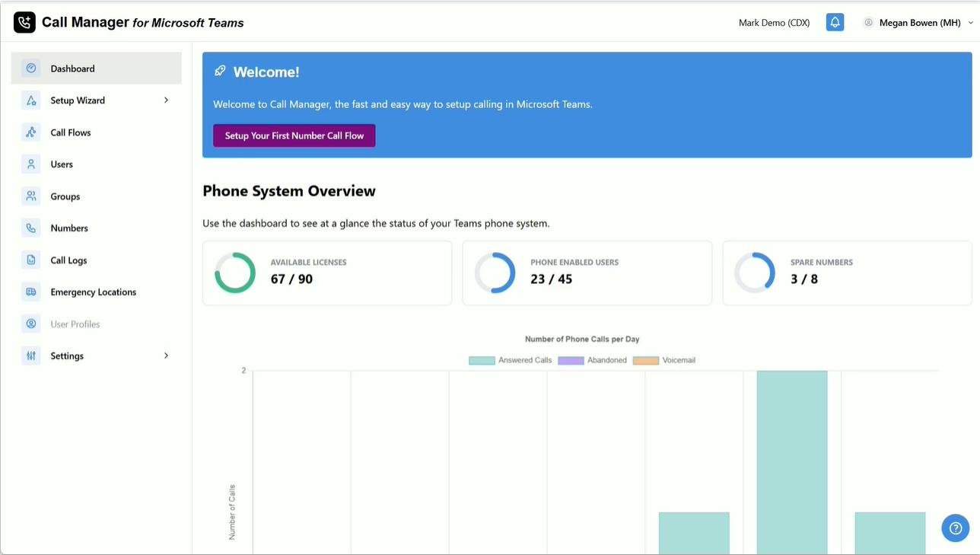Image resolution: width=980 pixels, height=555 pixels.
Task: Open the Setup Wizard menu item
Action: pos(97,100)
